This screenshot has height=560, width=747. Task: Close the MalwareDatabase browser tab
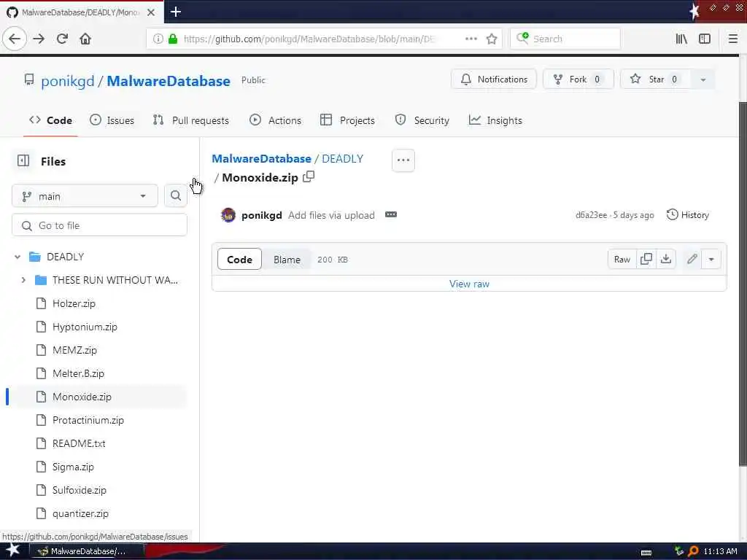point(151,12)
